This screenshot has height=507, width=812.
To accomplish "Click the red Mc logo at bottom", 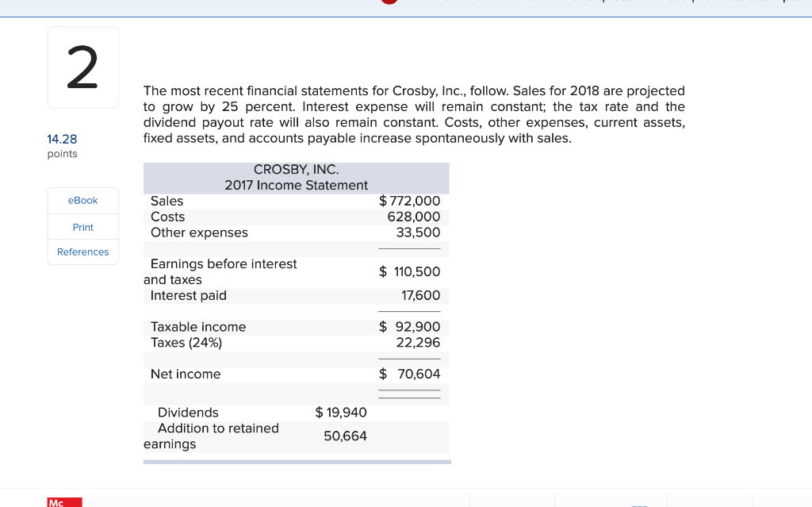I will (x=65, y=502).
